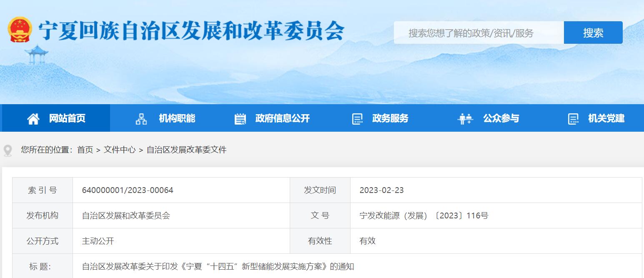Image resolution: width=644 pixels, height=278 pixels.
Task: Open the 自治区发展改革委文件 breadcrumb link
Action: (x=186, y=150)
